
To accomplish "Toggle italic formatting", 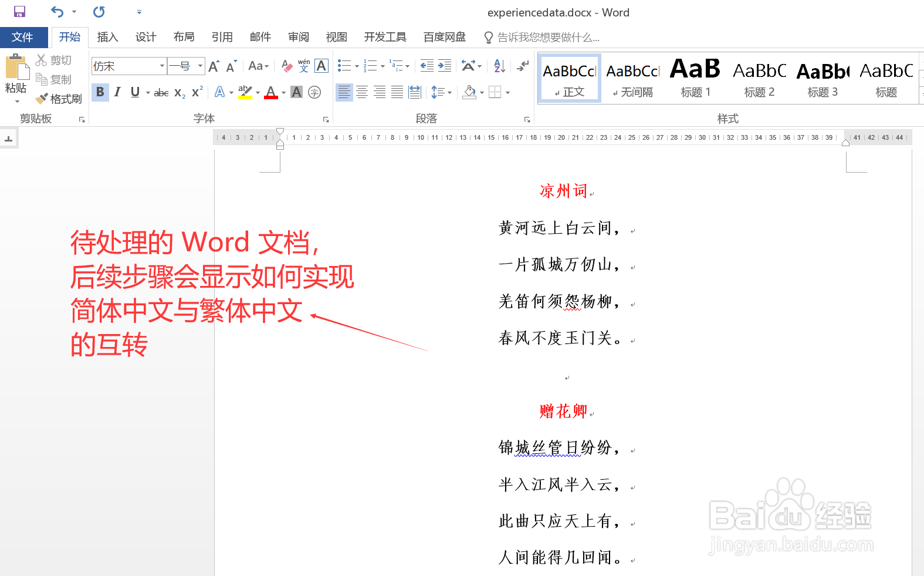I will point(117,92).
